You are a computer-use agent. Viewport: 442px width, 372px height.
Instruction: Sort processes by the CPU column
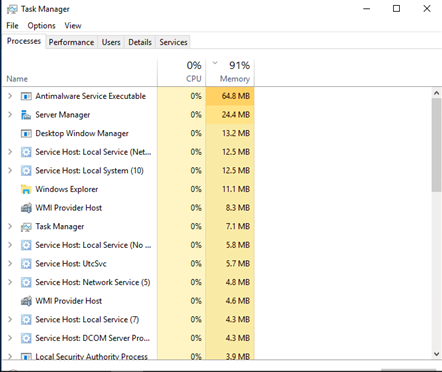tap(182, 72)
